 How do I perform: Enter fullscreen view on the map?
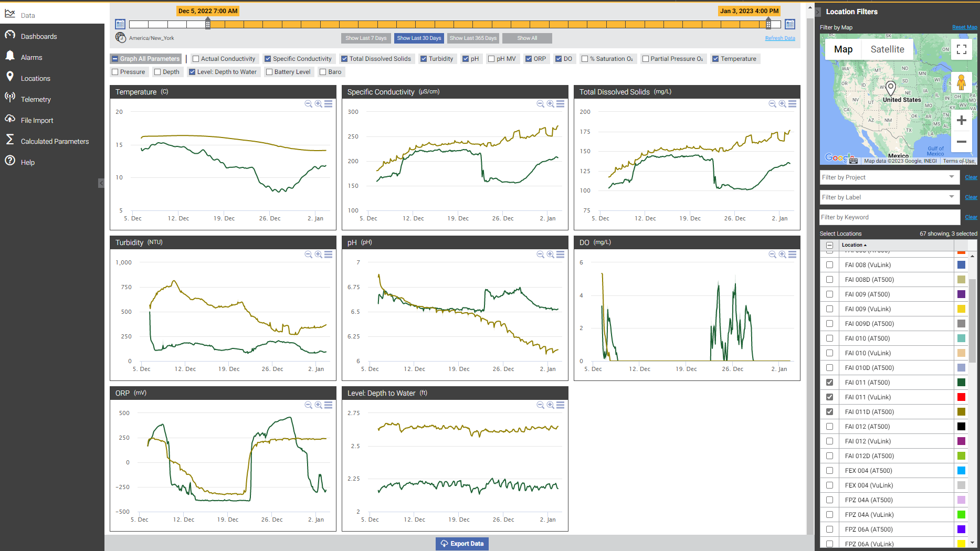point(961,49)
